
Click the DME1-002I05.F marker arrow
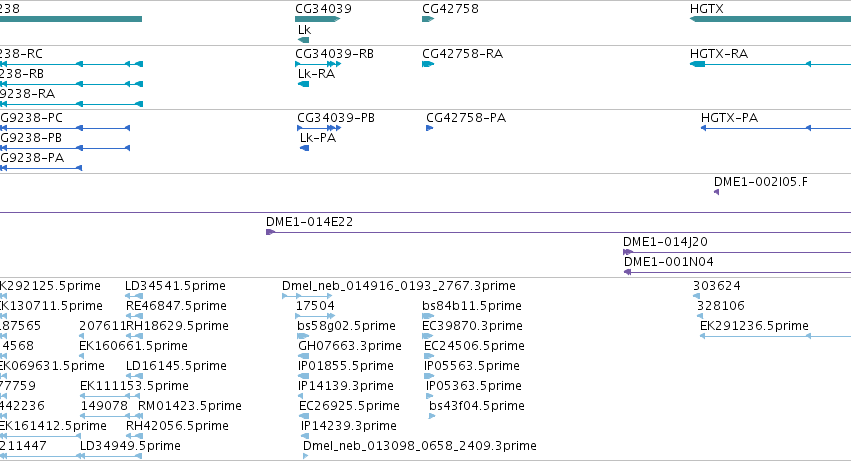(x=716, y=192)
